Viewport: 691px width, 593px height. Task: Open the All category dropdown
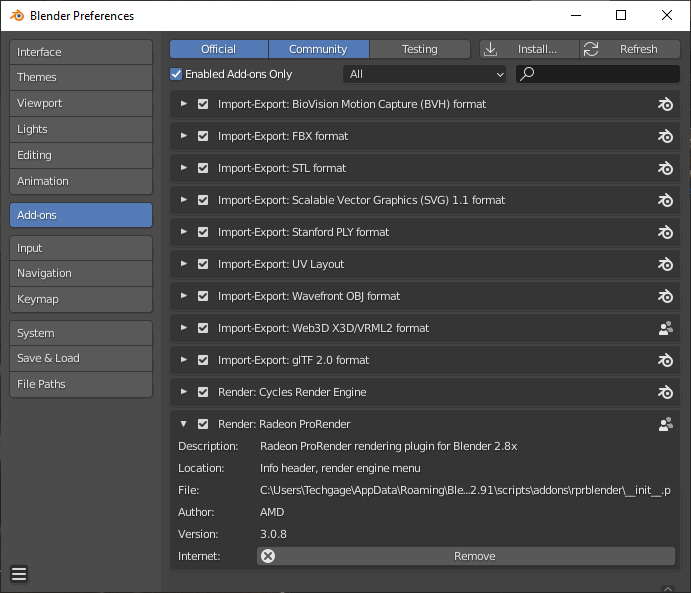point(424,74)
